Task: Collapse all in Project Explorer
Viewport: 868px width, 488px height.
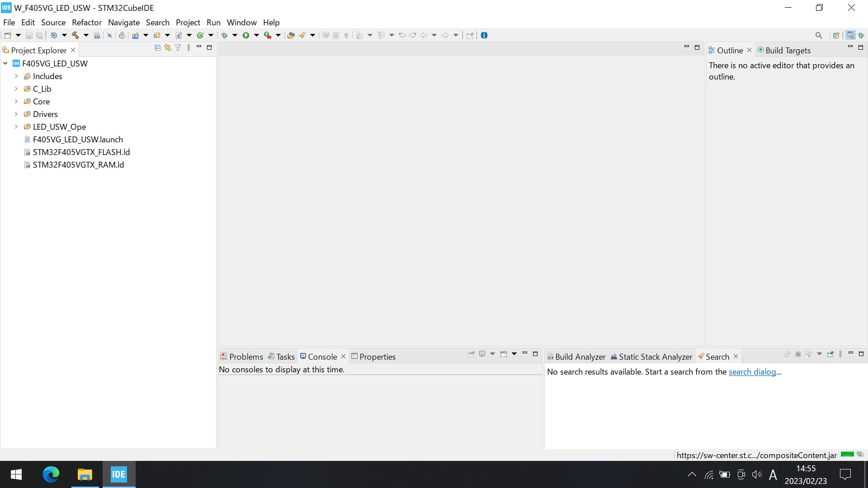Action: pyautogui.click(x=157, y=47)
